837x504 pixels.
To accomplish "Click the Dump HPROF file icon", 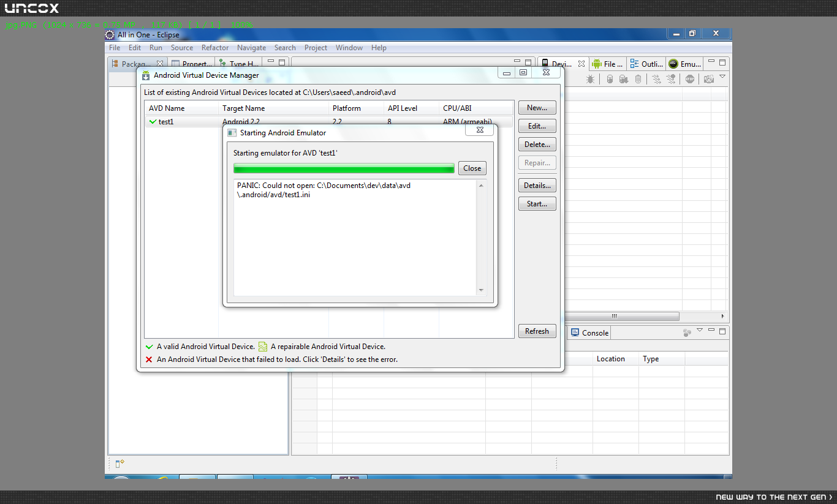I will click(623, 79).
